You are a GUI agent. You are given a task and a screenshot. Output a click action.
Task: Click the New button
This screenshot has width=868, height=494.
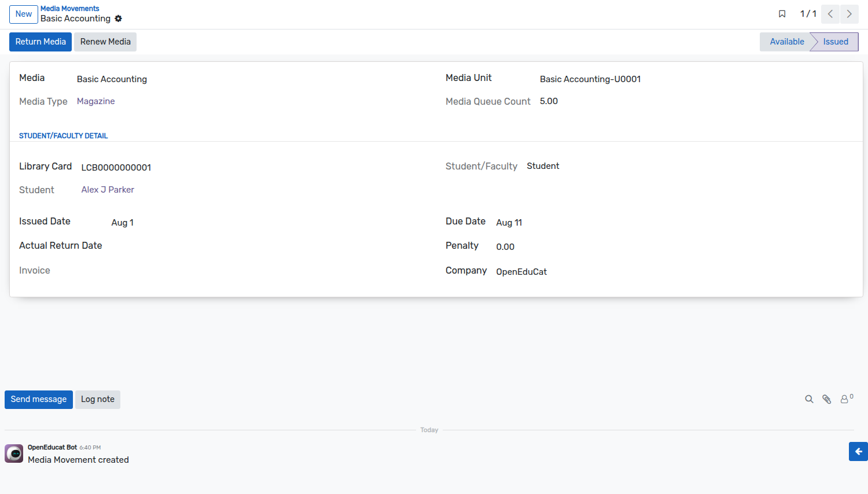[x=24, y=14]
